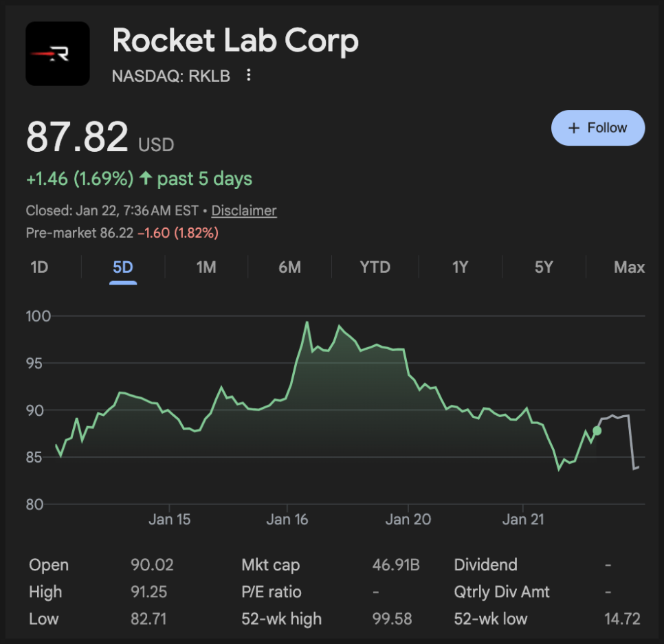Click the Closed: Jan 22 timestamp text
This screenshot has height=644, width=664.
[112, 210]
